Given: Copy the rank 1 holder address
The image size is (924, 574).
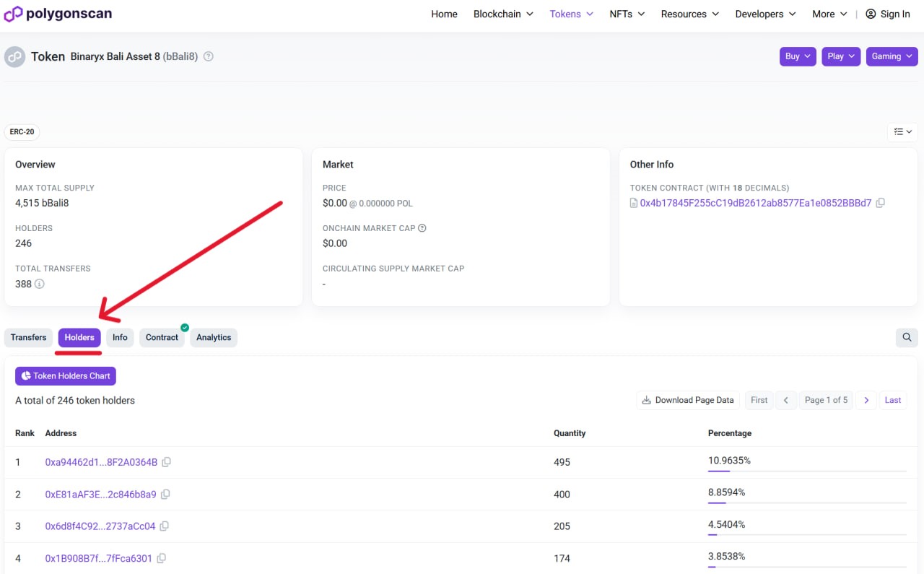Looking at the screenshot, I should pyautogui.click(x=166, y=462).
